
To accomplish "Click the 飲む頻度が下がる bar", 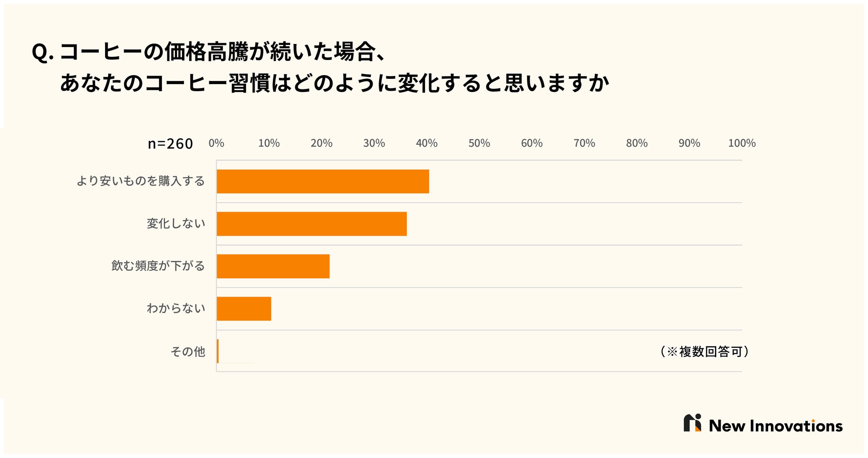I will pyautogui.click(x=273, y=266).
